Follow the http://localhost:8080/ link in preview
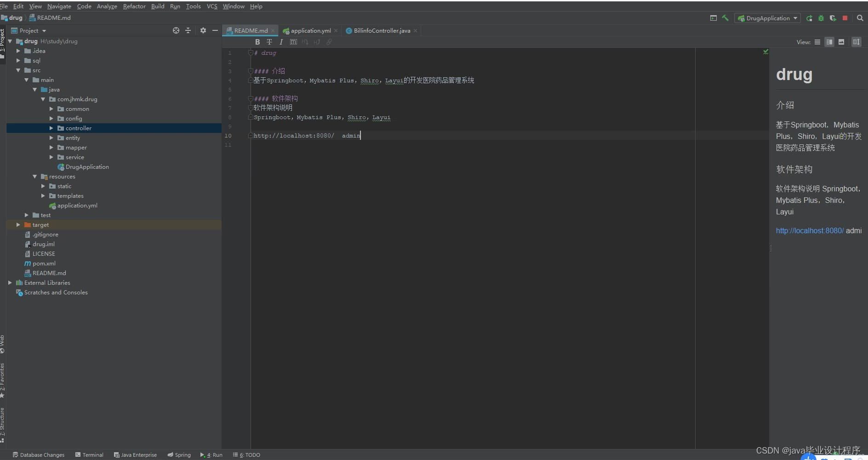 coord(809,230)
